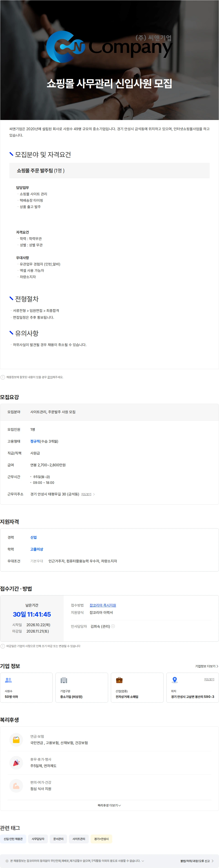Viewport: 219px width, 868px height.
Task: Click the 연금·보험 wallet icon
Action: [16, 740]
